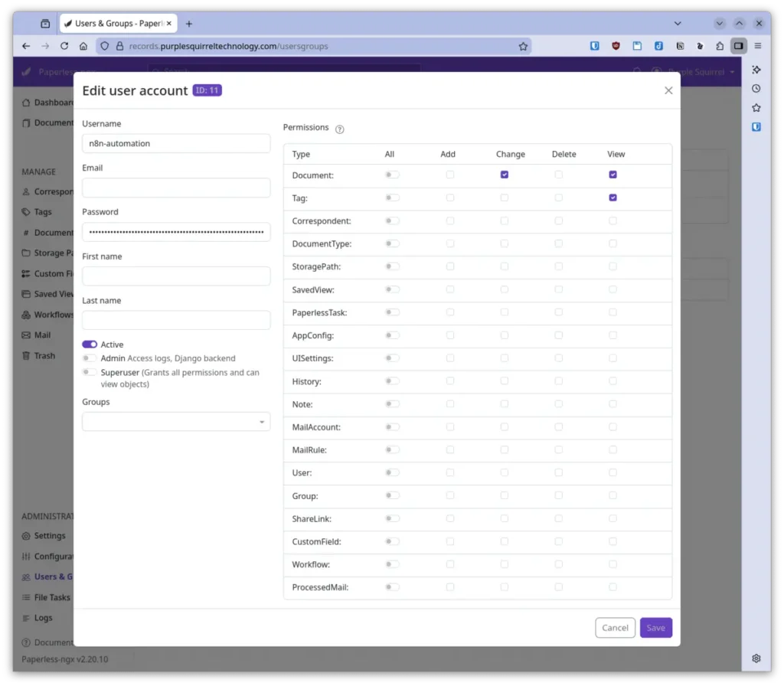The image size is (784, 686).
Task: Open the Firefox application menu
Action: coord(757,45)
